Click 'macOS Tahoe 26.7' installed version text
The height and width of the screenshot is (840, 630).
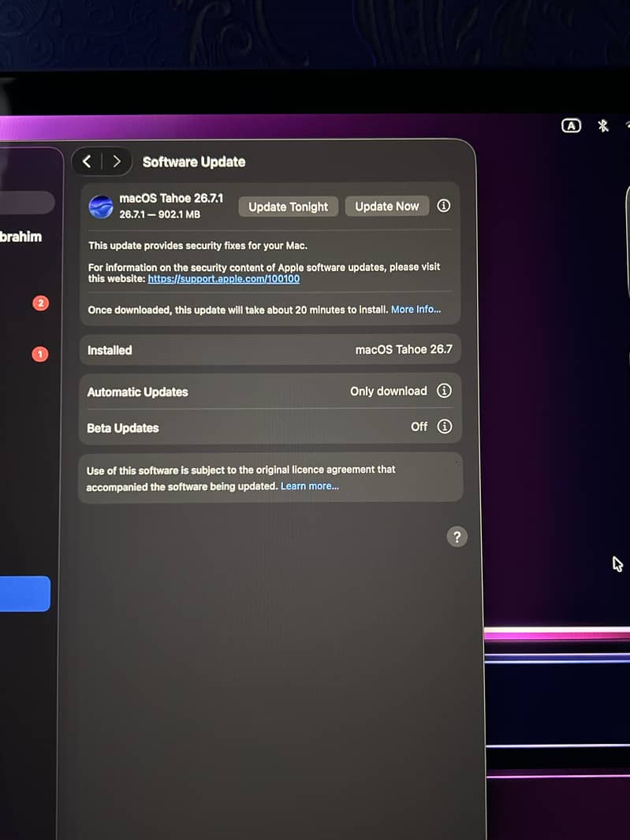(404, 349)
